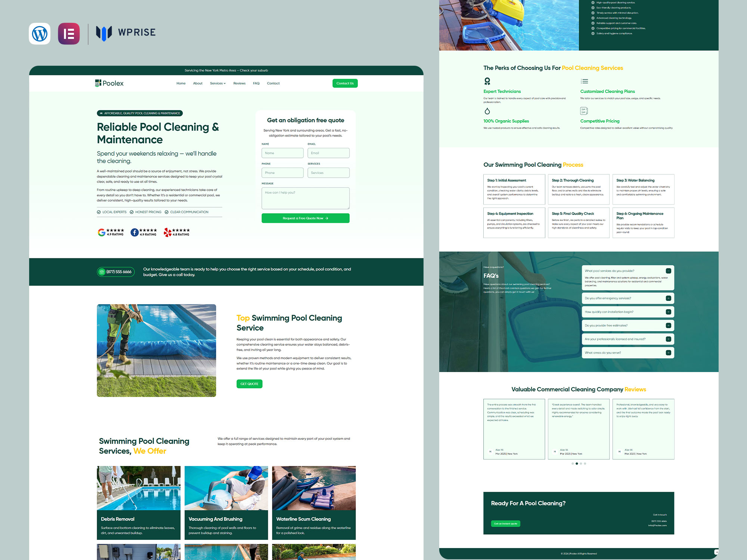
Task: Click the (877) 555 6666 phone button
Action: 116,272
